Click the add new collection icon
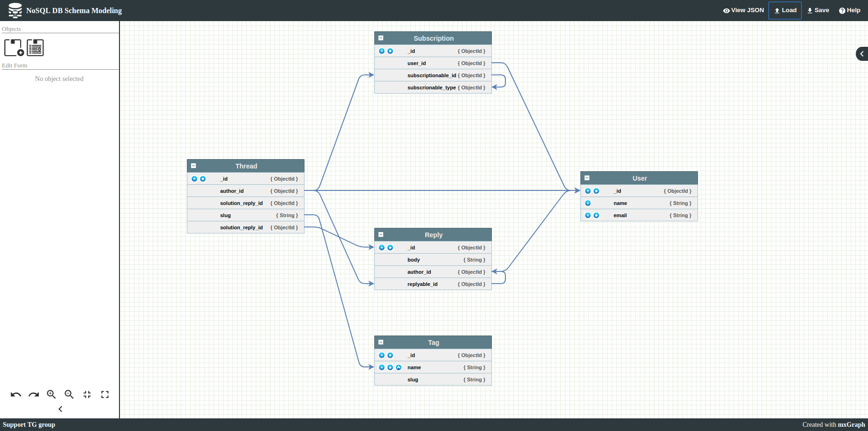This screenshot has height=431, width=868. pyautogui.click(x=14, y=48)
